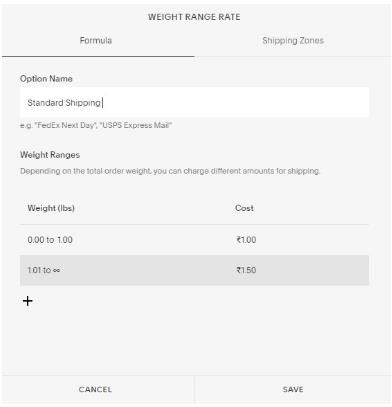
Task: Click the total order weight description text
Action: (x=170, y=171)
